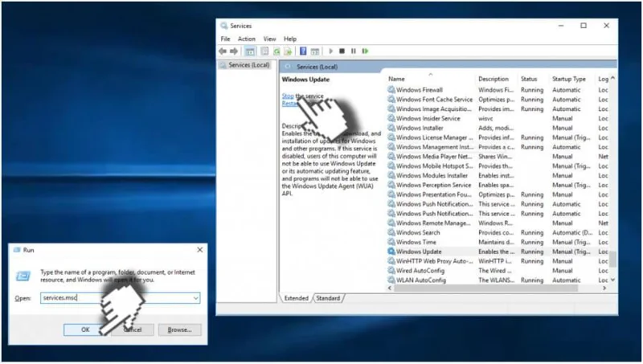Click the green Restart Service toolbar icon
Image resolution: width=643 pixels, height=364 pixels.
365,51
